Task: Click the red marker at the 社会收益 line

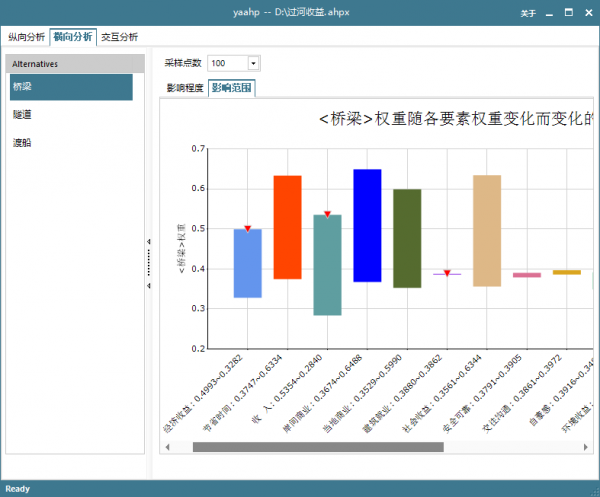Action: tap(447, 272)
